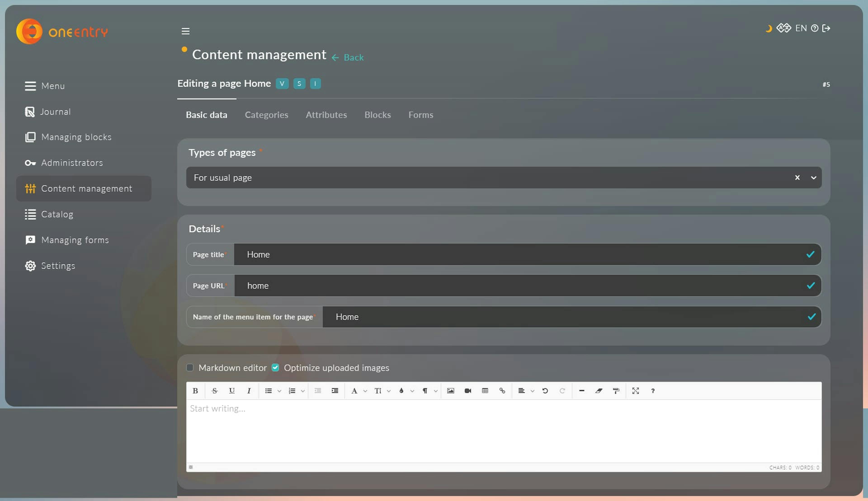This screenshot has width=868, height=501.
Task: Click the Italic formatting icon
Action: (249, 391)
